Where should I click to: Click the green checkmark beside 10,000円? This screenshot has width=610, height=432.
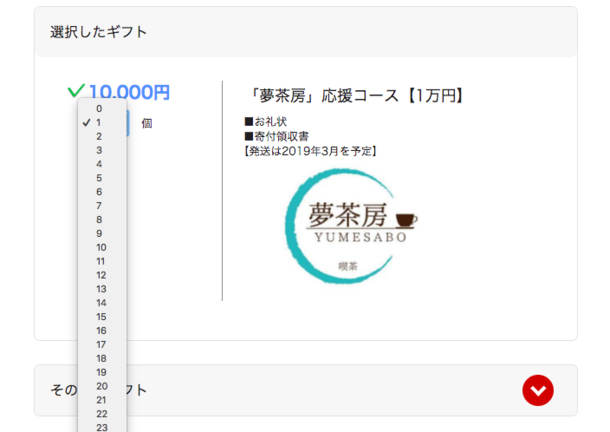76,91
